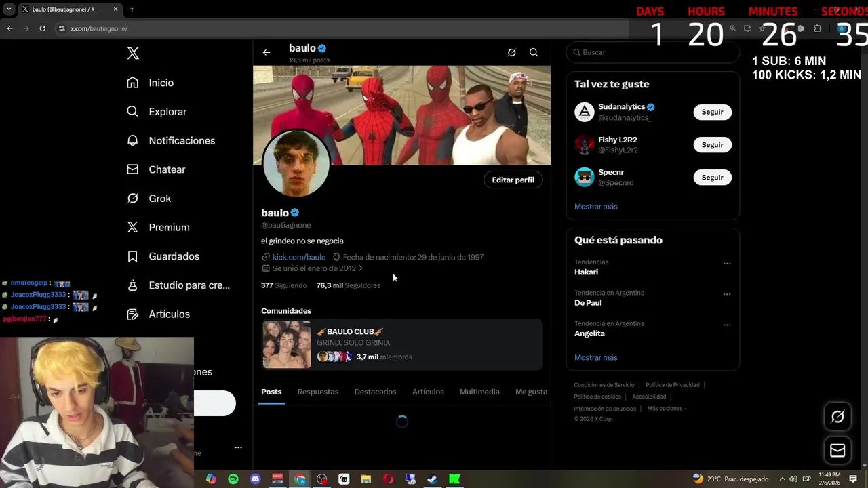Switch to the Me gusta tab
868x488 pixels.
(531, 392)
